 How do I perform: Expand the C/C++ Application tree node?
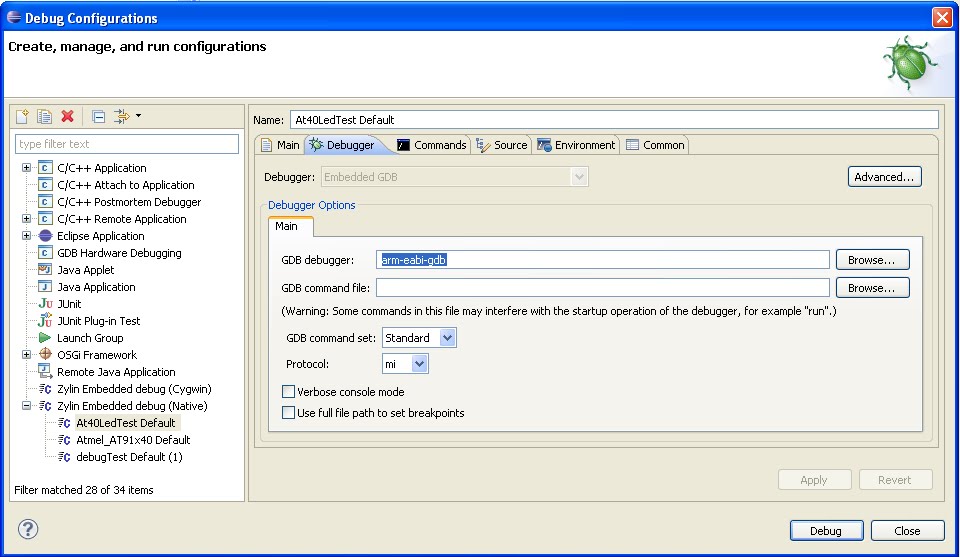coord(26,168)
